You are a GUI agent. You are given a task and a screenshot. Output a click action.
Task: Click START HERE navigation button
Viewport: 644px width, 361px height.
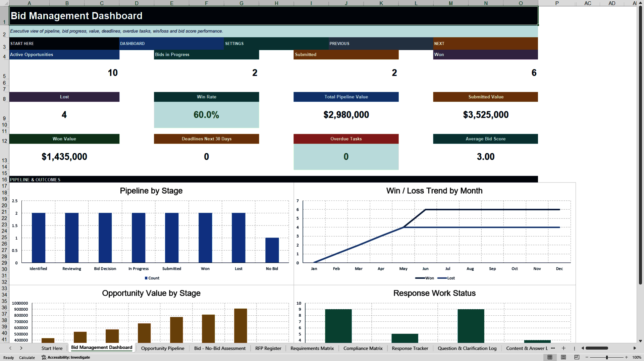(64, 44)
